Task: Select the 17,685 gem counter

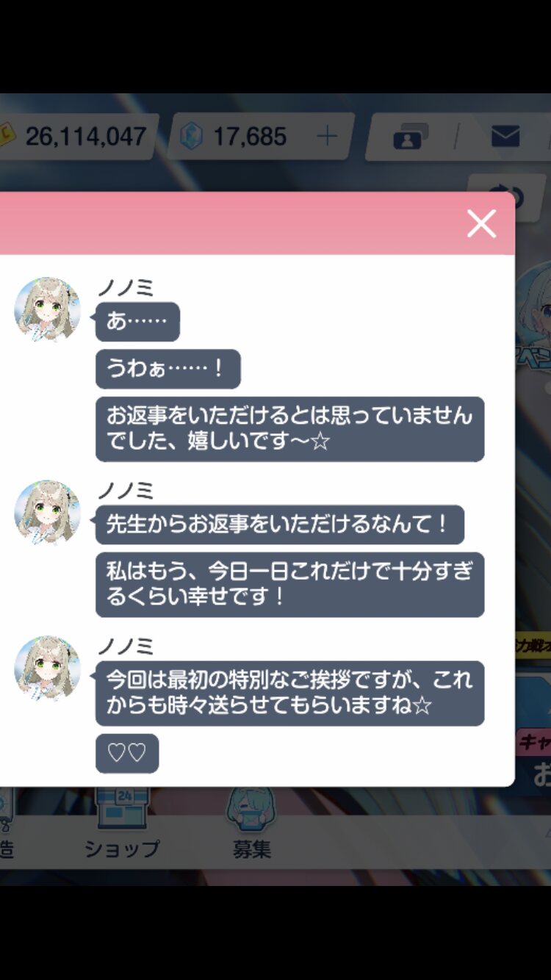Action: pos(250,136)
